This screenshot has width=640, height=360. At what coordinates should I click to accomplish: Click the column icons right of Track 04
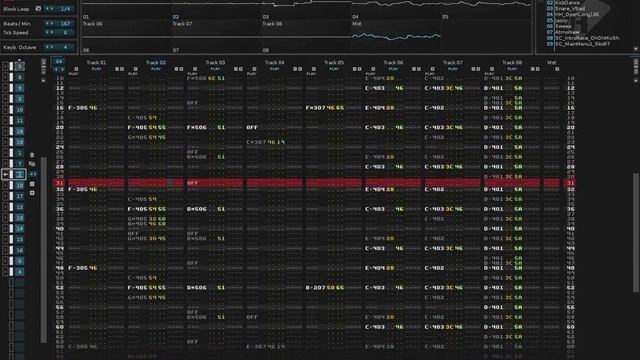pyautogui.click(x=298, y=69)
